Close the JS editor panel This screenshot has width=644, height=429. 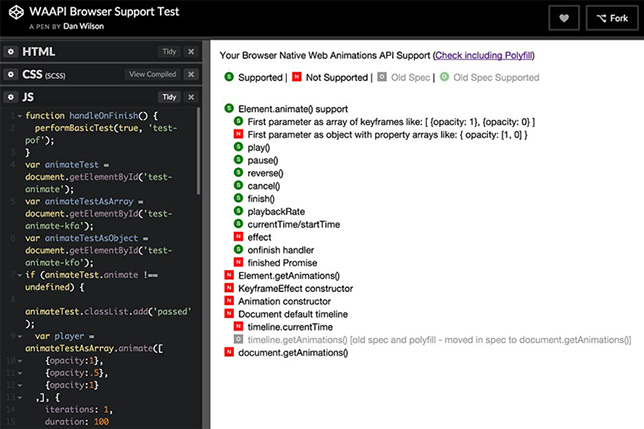point(191,97)
